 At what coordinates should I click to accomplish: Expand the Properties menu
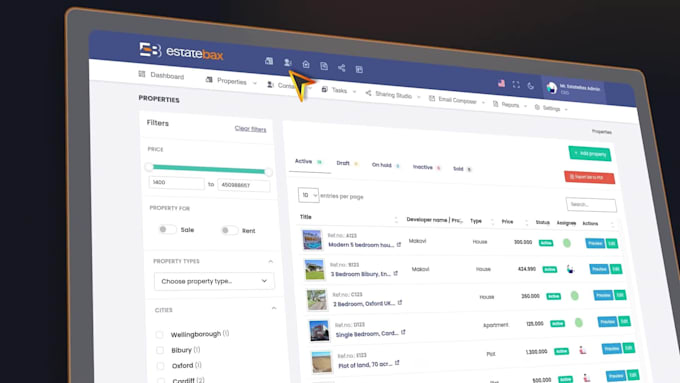point(232,81)
